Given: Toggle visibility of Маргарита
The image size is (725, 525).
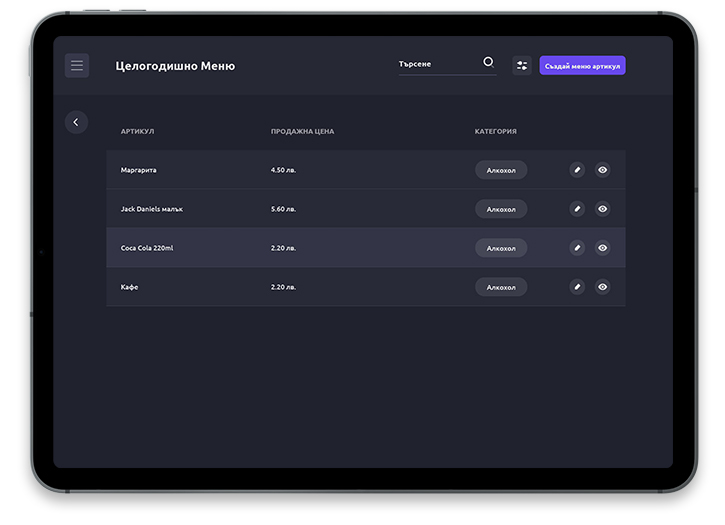Looking at the screenshot, I should pyautogui.click(x=602, y=170).
